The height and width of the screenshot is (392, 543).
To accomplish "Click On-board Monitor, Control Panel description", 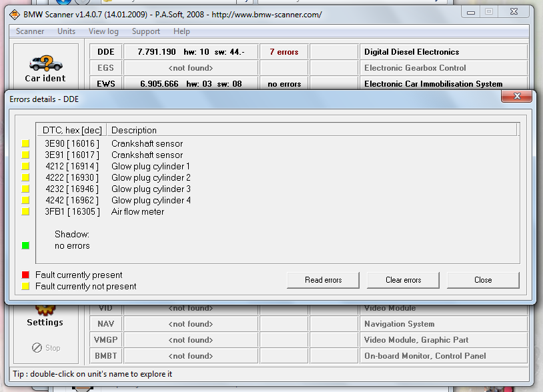I will 425,356.
